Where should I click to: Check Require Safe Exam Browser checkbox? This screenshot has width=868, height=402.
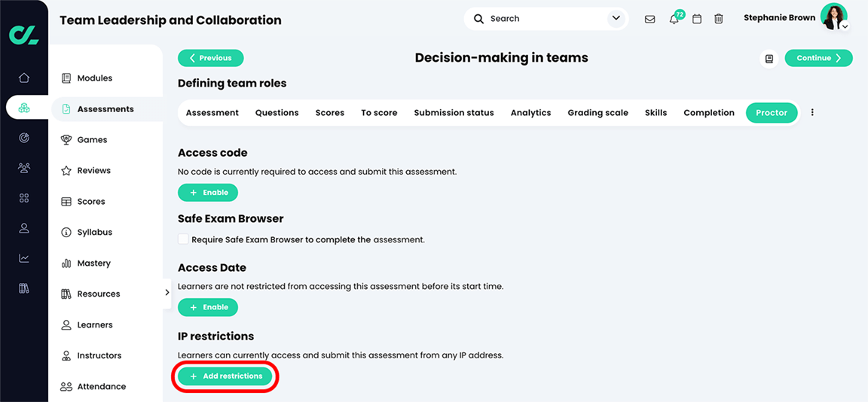click(183, 239)
